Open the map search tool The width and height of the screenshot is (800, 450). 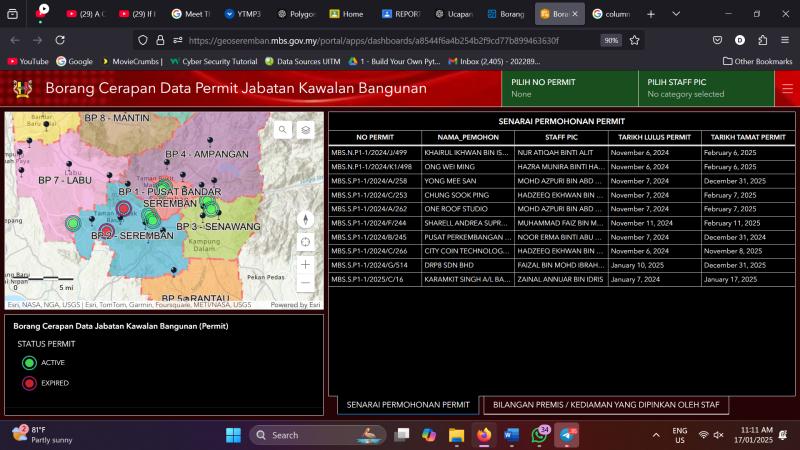coord(283,130)
